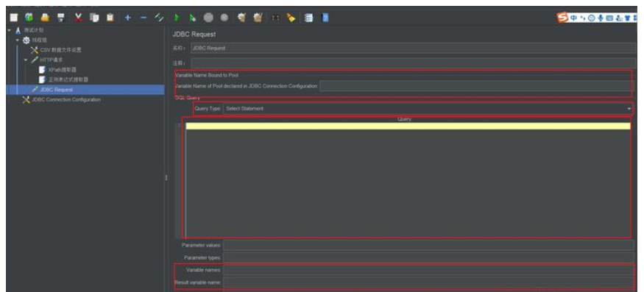Toggle Chinese/English mode on Sogou bar
644x292 pixels.
click(x=574, y=18)
